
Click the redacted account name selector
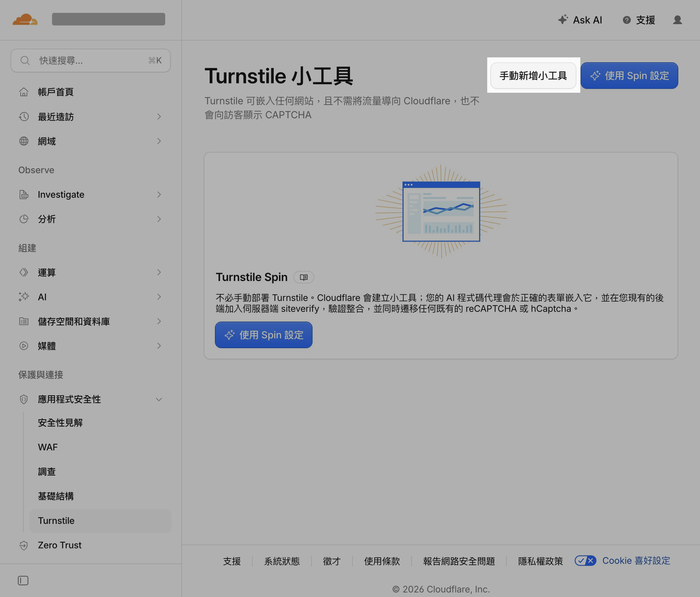(108, 19)
